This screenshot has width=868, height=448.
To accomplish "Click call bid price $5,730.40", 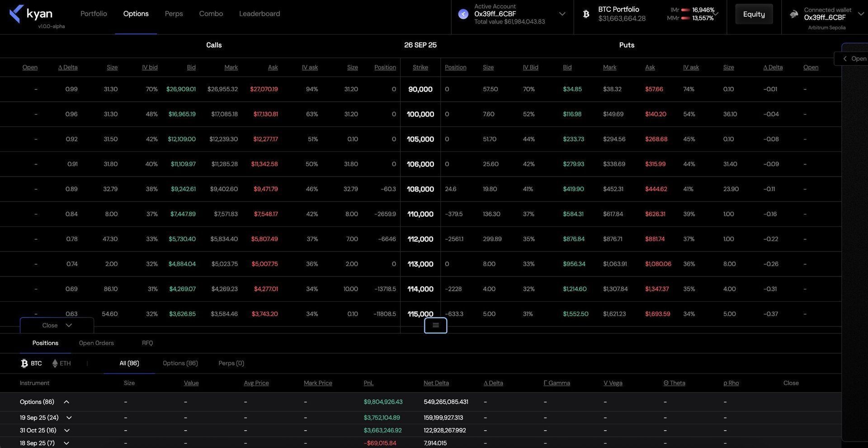I will [x=182, y=239].
